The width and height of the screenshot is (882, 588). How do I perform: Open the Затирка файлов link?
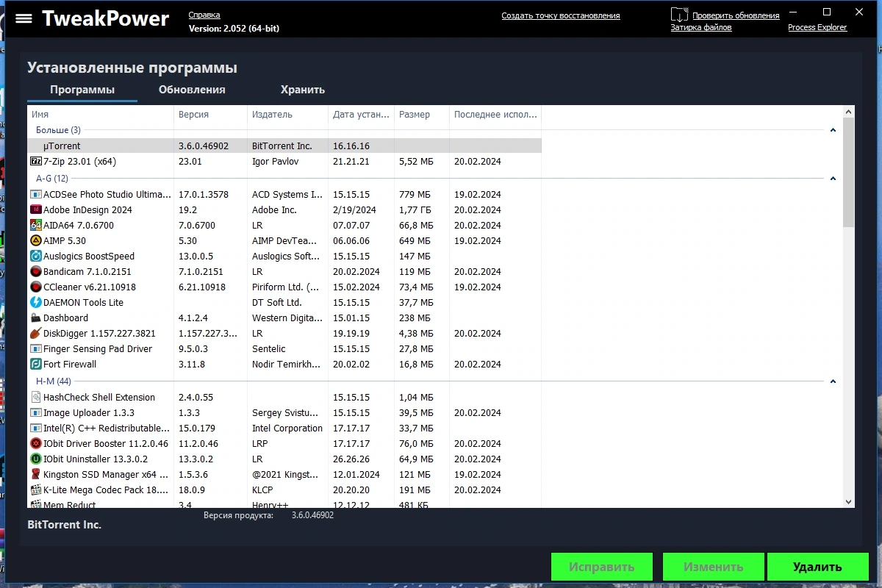[701, 27]
